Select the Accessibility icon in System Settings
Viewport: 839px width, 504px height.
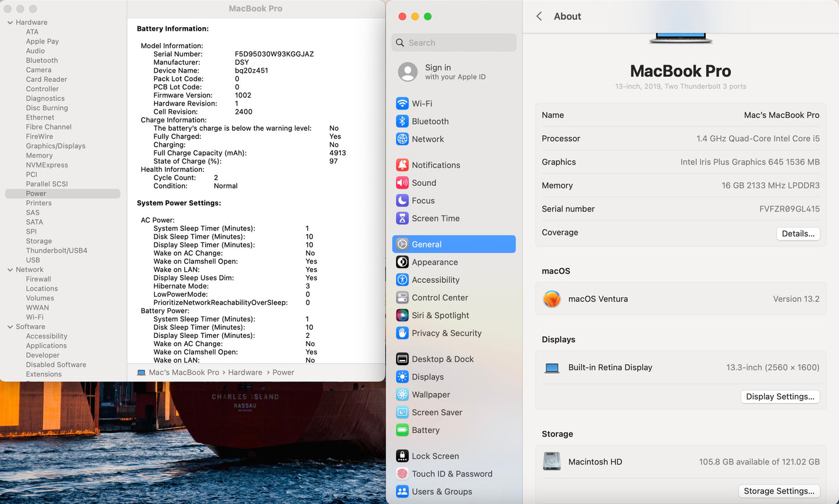(402, 280)
